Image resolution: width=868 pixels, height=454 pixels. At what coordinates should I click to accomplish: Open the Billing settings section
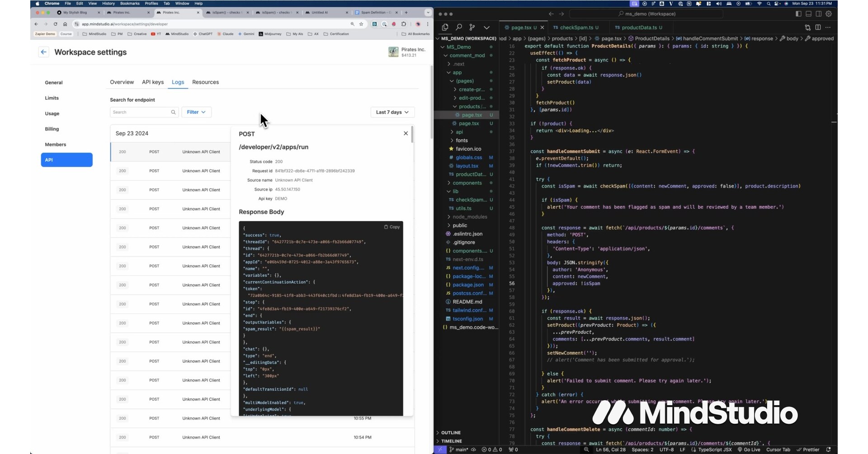click(52, 129)
